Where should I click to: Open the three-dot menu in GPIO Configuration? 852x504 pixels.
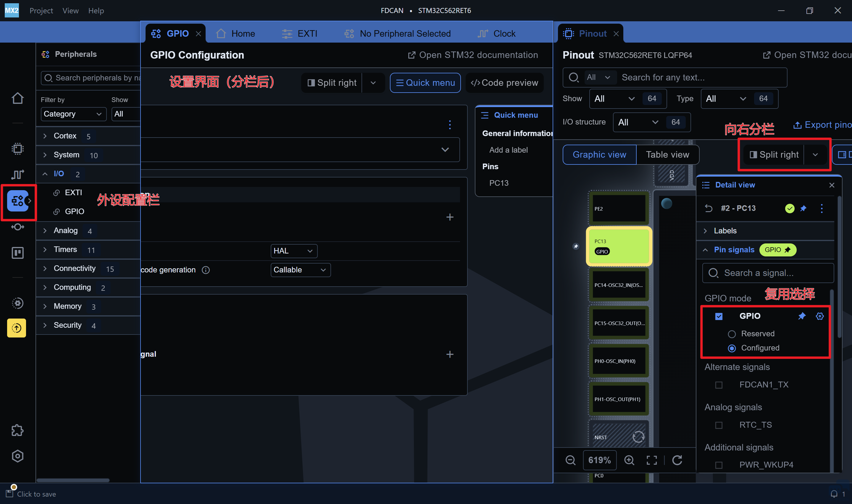450,125
